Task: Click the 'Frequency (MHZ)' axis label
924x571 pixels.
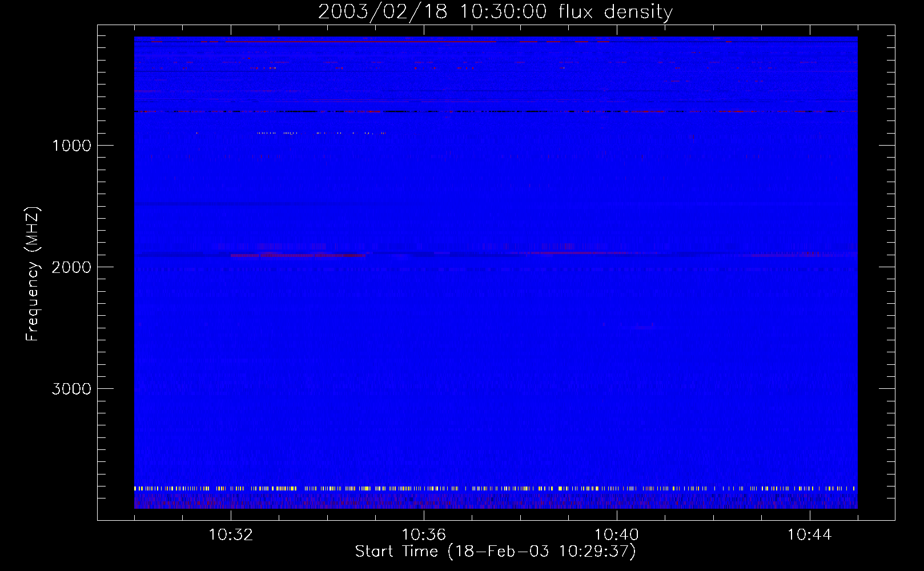Action: (x=33, y=274)
